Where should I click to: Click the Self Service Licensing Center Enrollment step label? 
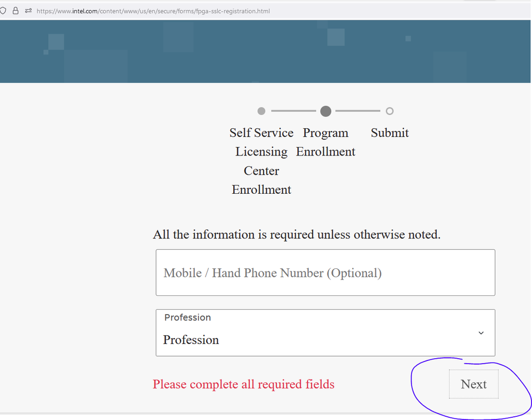[261, 161]
